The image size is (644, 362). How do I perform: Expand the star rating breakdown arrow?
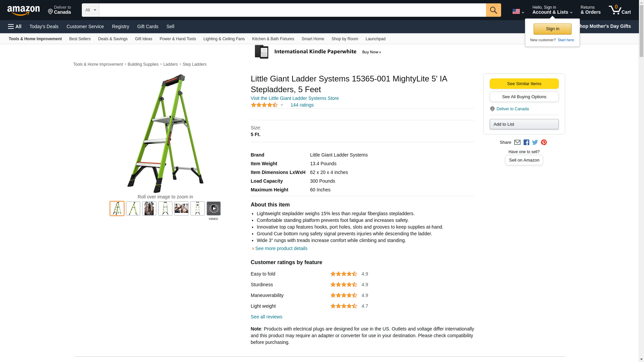(x=282, y=105)
